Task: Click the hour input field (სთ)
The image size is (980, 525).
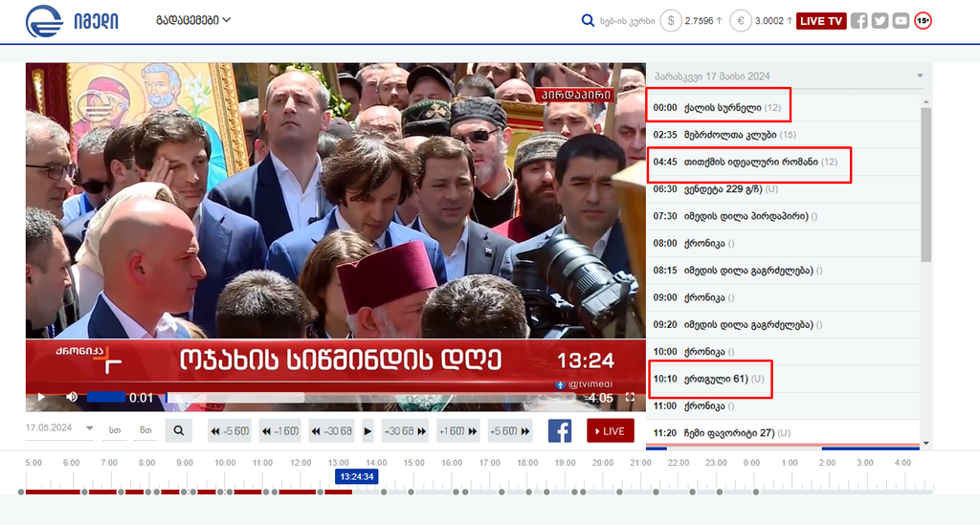Action: coord(115,430)
